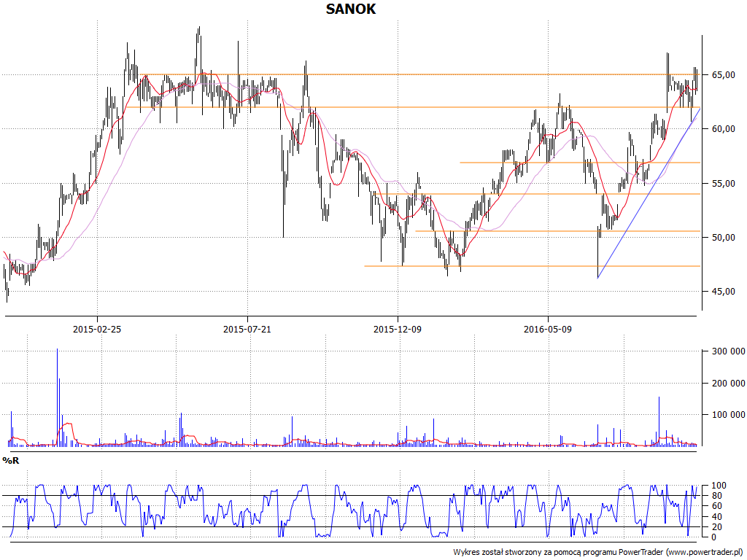Screen dimensions: 747x560
Task: Click the 65,00 price axis label
Action: pyautogui.click(x=723, y=75)
